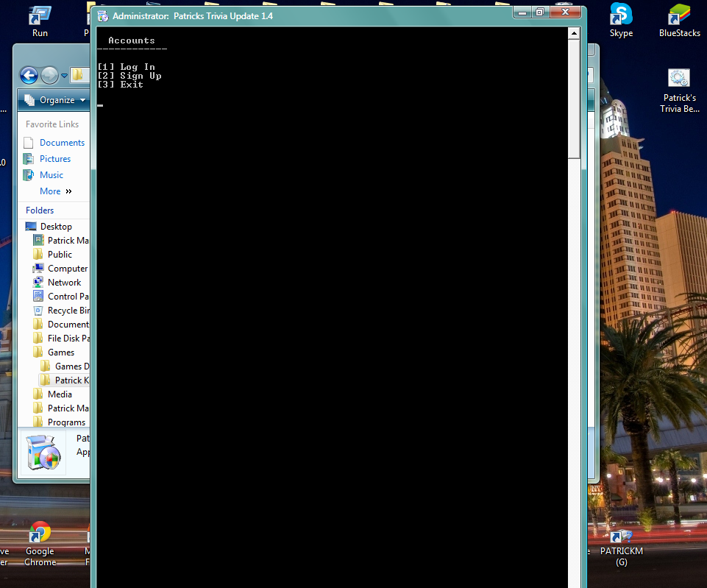Click the Pictures icon in Favorite Links
The width and height of the screenshot is (707, 588).
point(29,159)
